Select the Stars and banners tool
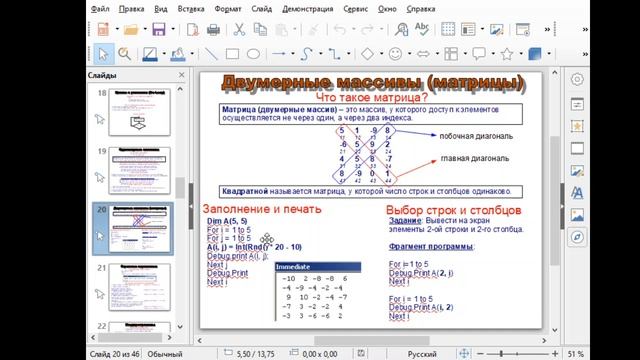The height and width of the screenshot is (360, 640). pos(507,54)
